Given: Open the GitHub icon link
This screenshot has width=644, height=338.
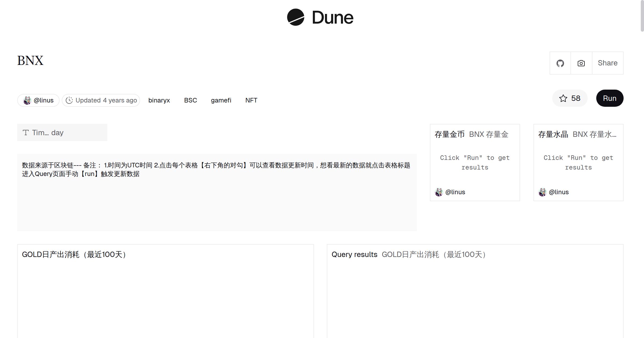Looking at the screenshot, I should click(560, 63).
